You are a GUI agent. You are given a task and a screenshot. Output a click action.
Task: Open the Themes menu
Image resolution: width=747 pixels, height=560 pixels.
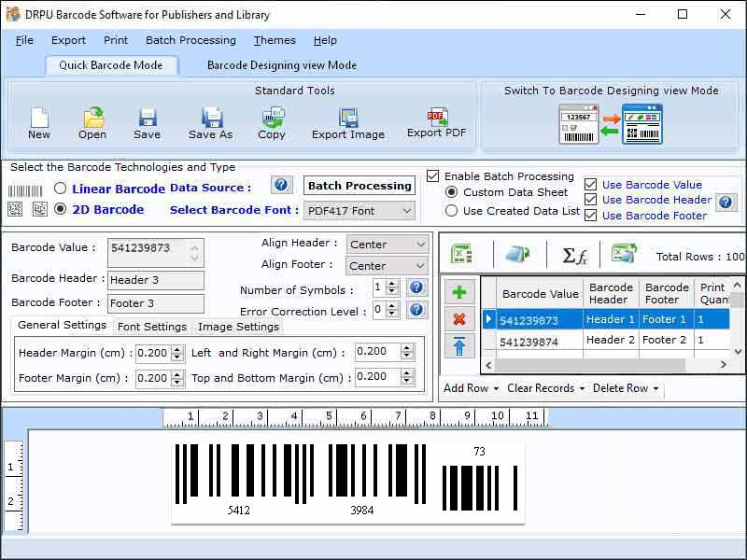point(274,40)
